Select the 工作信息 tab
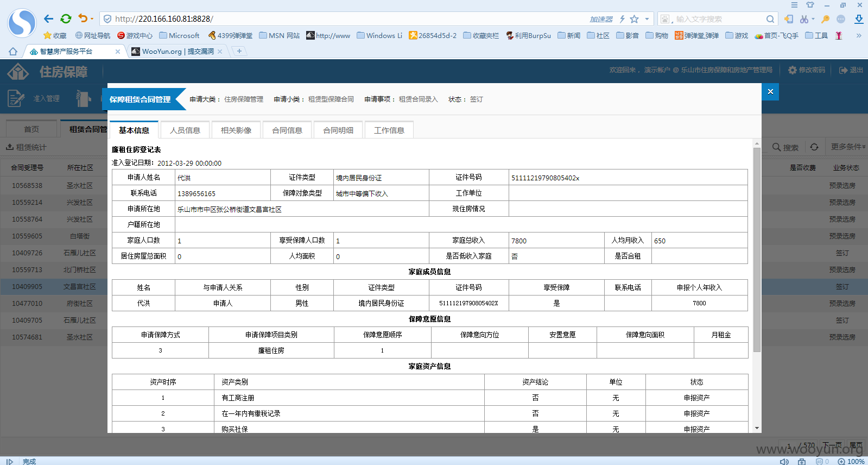This screenshot has height=465, width=868. (389, 130)
